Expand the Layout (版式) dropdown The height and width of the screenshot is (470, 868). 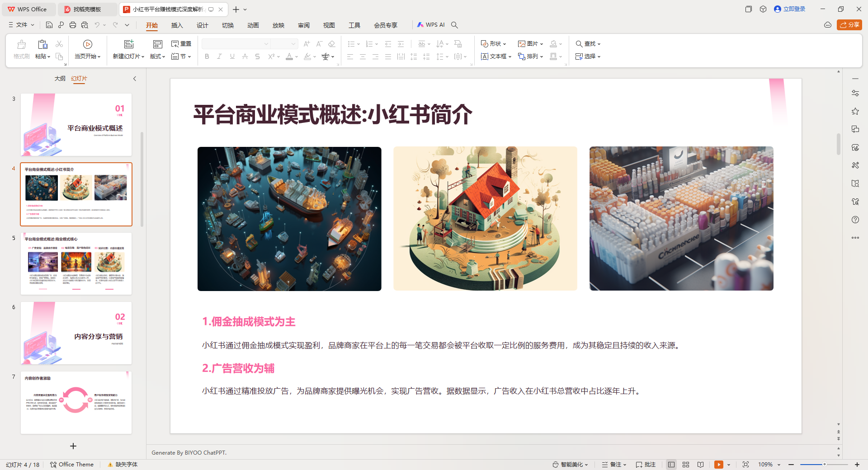(x=157, y=56)
